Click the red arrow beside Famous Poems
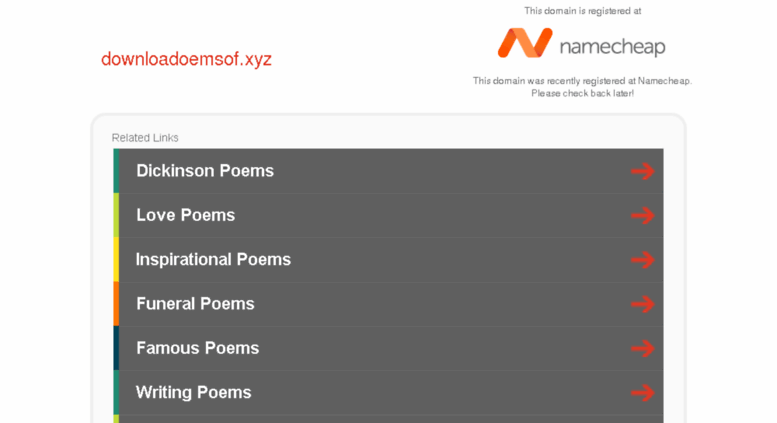 [x=643, y=348]
